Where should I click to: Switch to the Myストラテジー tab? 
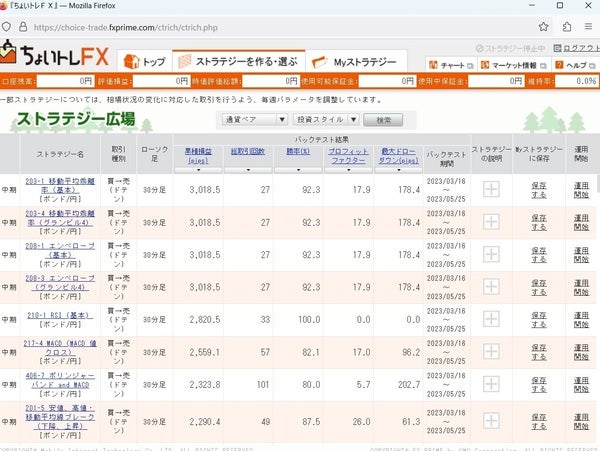(x=356, y=62)
